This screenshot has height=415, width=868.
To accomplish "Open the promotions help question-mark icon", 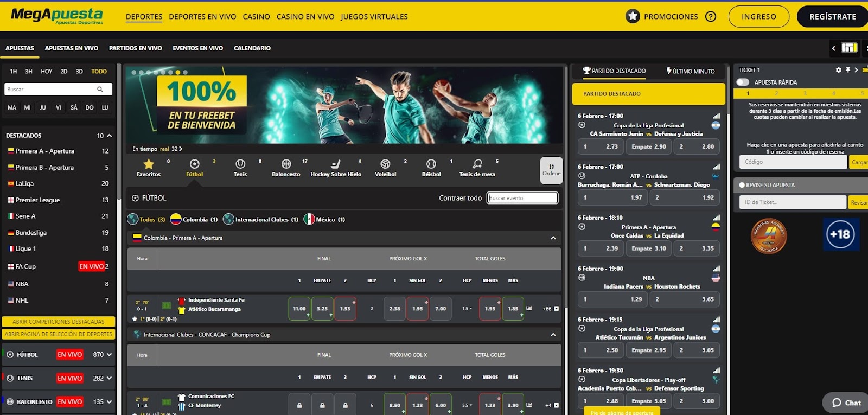I will [x=711, y=17].
